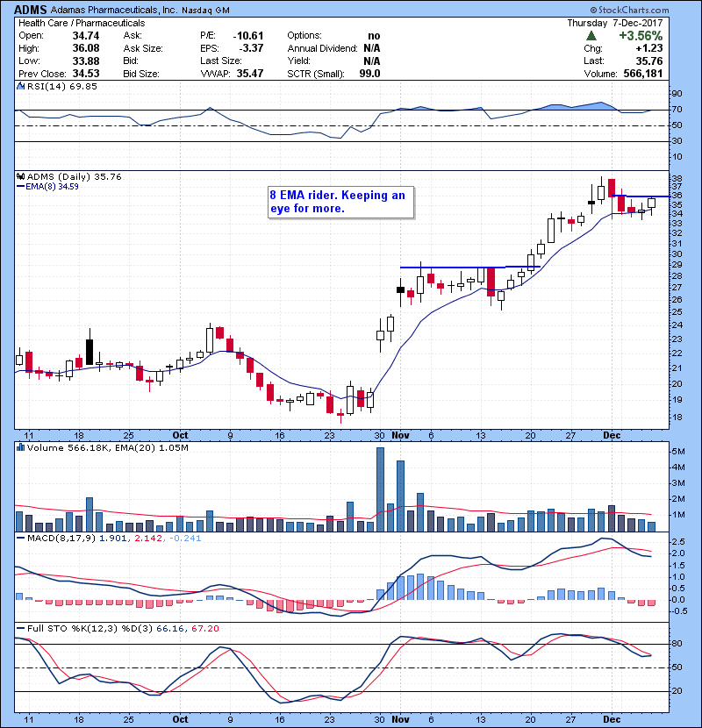Image resolution: width=702 pixels, height=728 pixels.
Task: Click the candlestick icon beside ADMS (Daily)
Action: tap(20, 176)
